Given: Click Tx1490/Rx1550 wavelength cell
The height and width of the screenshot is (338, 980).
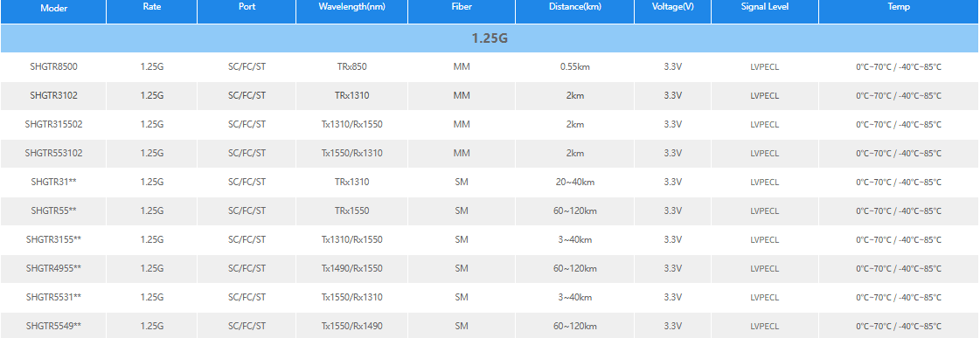Looking at the screenshot, I should pos(352,268).
